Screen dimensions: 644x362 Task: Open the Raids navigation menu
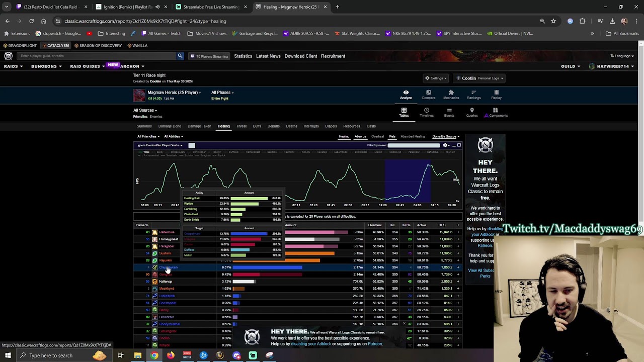(13, 66)
